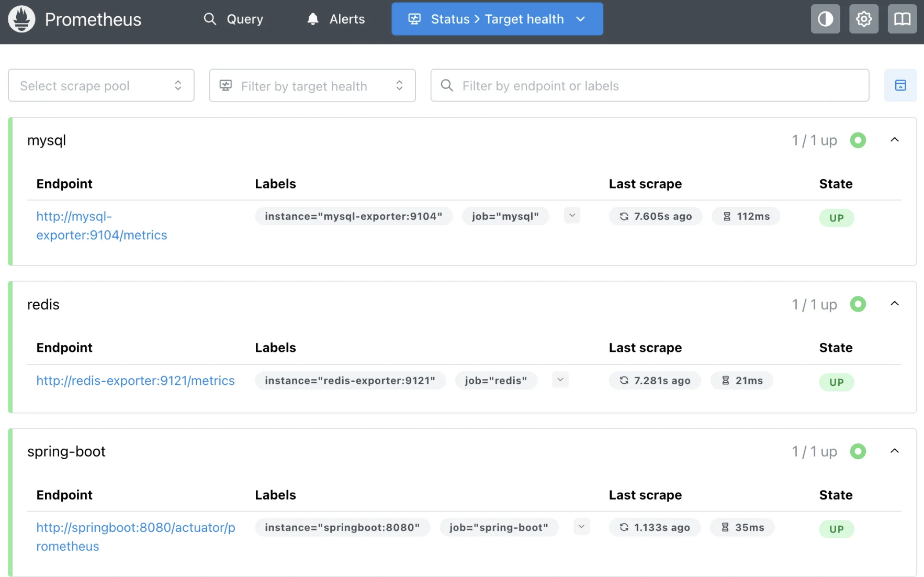Screen dimensions: 924x577
Task: Click the Prometheus flame logo
Action: (21, 19)
